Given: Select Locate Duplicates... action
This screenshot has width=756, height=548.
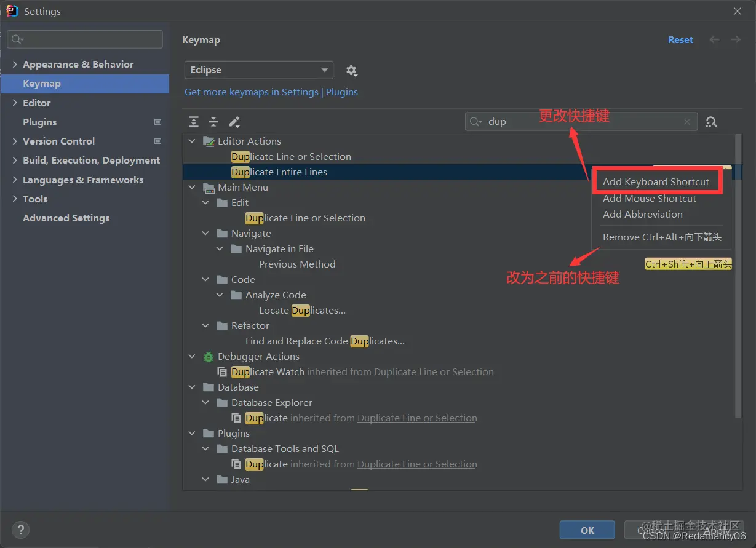Looking at the screenshot, I should coord(302,310).
